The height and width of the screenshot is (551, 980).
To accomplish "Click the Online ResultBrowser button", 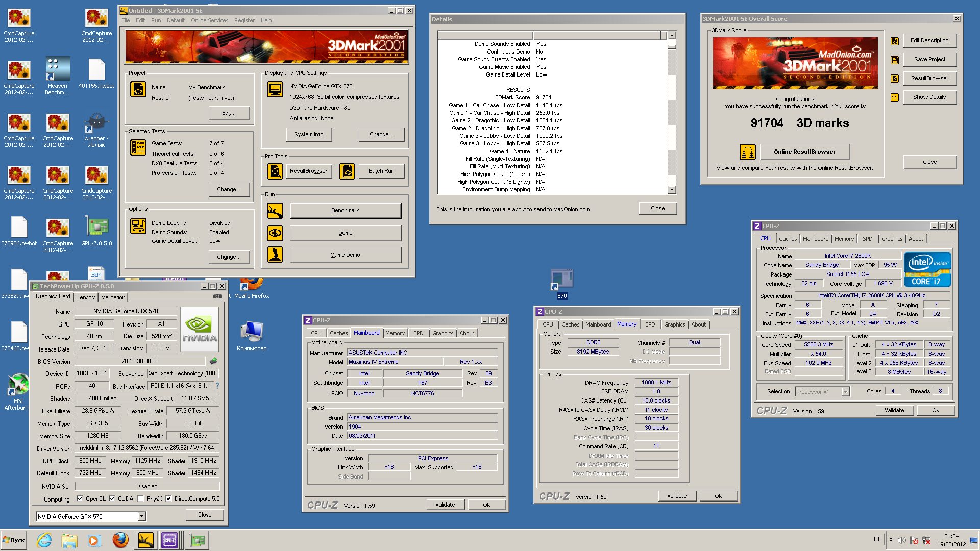I will pos(804,152).
